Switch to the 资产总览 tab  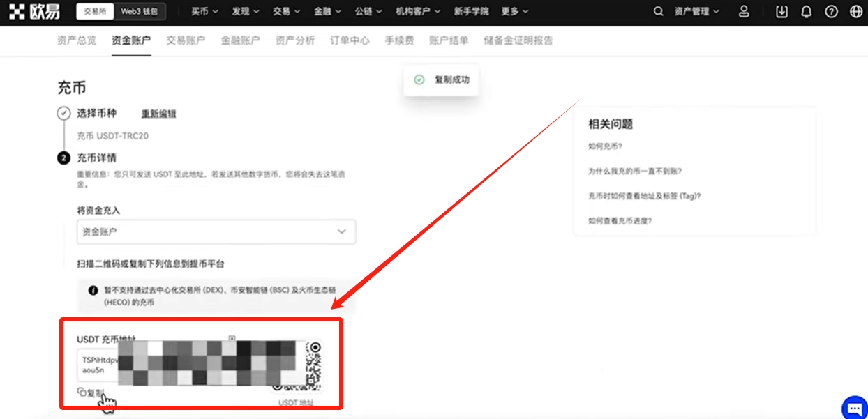77,40
